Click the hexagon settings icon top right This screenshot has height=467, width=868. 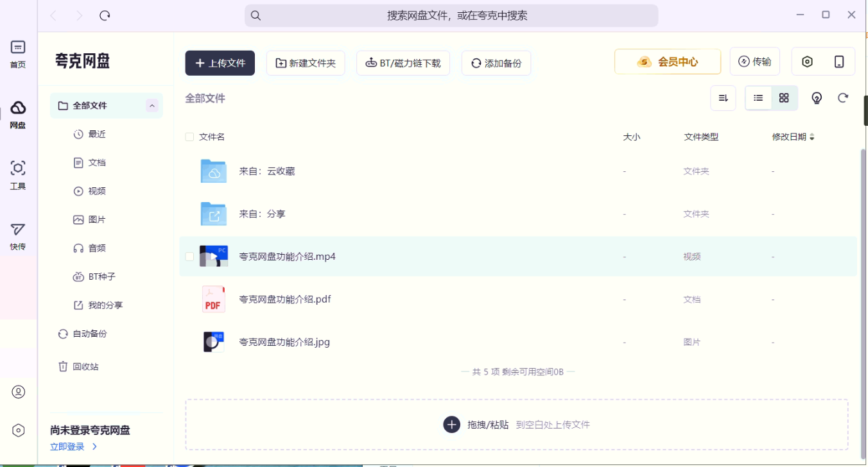(808, 62)
